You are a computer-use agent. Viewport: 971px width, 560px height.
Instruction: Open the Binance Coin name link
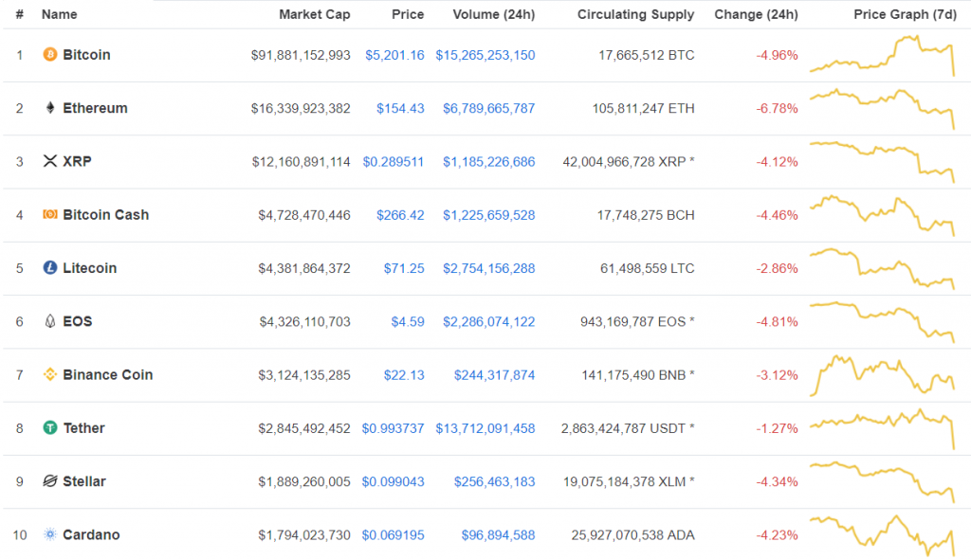pos(108,374)
